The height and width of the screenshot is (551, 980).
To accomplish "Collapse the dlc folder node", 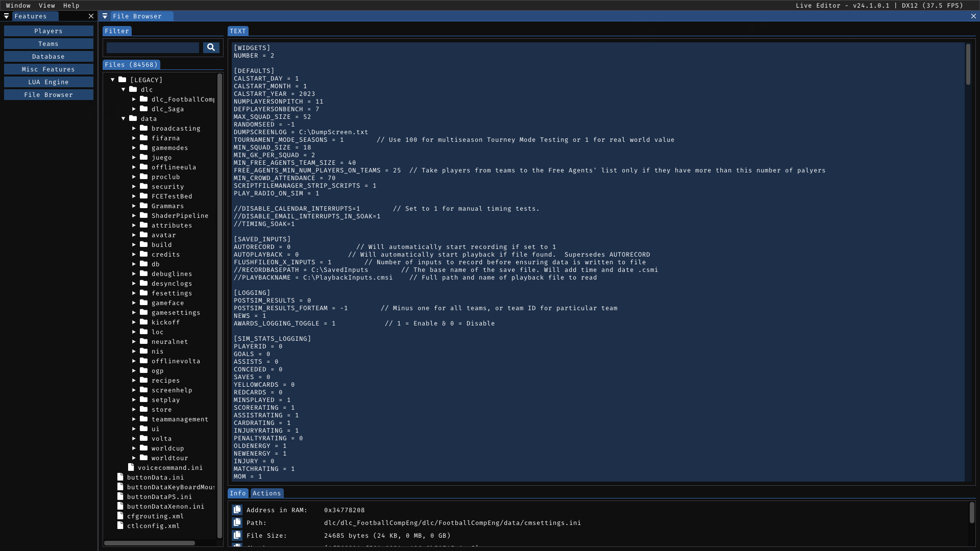I will point(124,89).
